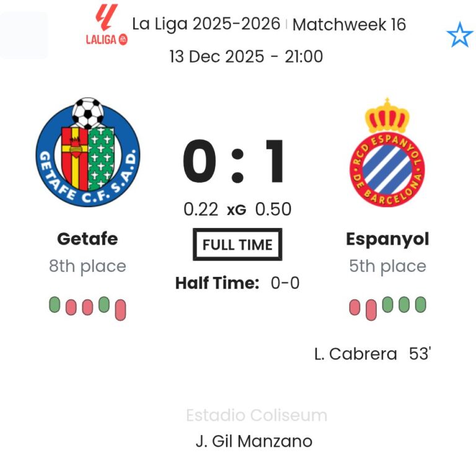Open the LaLiga league logo
The width and height of the screenshot is (476, 461).
click(x=106, y=25)
